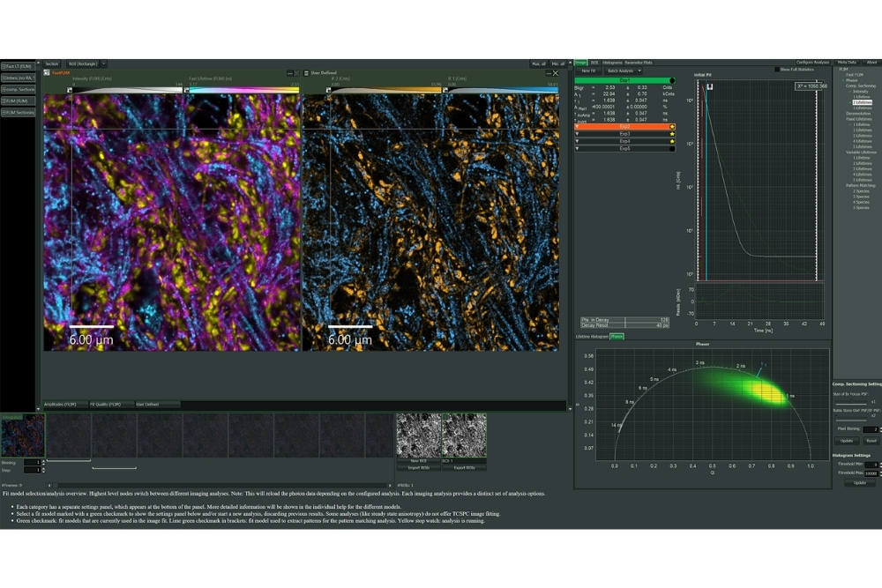
Task: Click the black circle indicator on Exp1
Action: click(x=673, y=80)
